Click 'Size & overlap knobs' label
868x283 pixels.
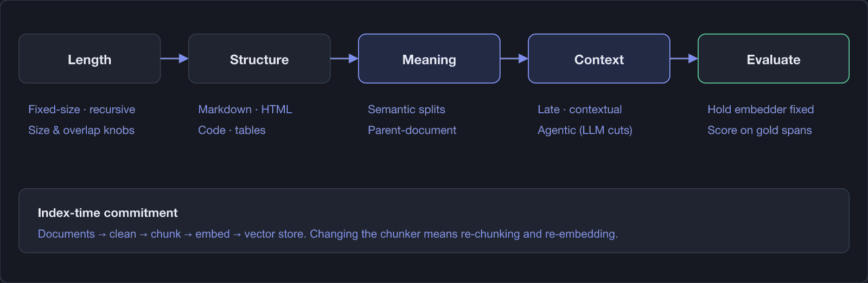click(81, 130)
